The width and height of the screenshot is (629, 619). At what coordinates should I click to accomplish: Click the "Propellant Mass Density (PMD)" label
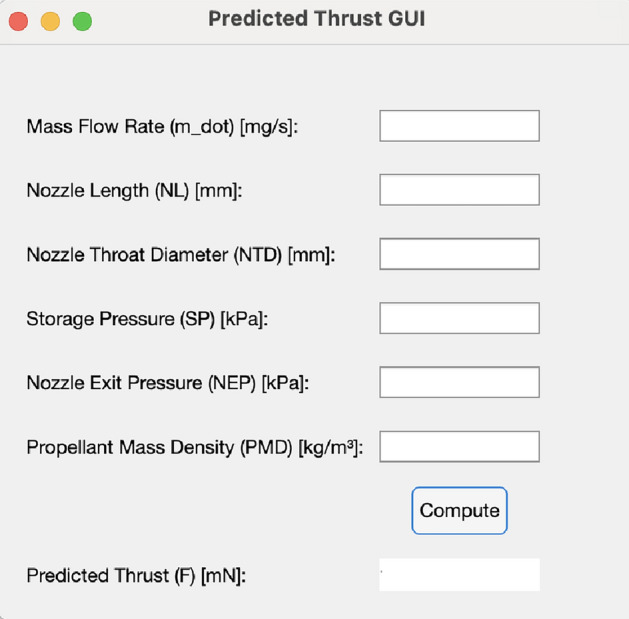(194, 447)
